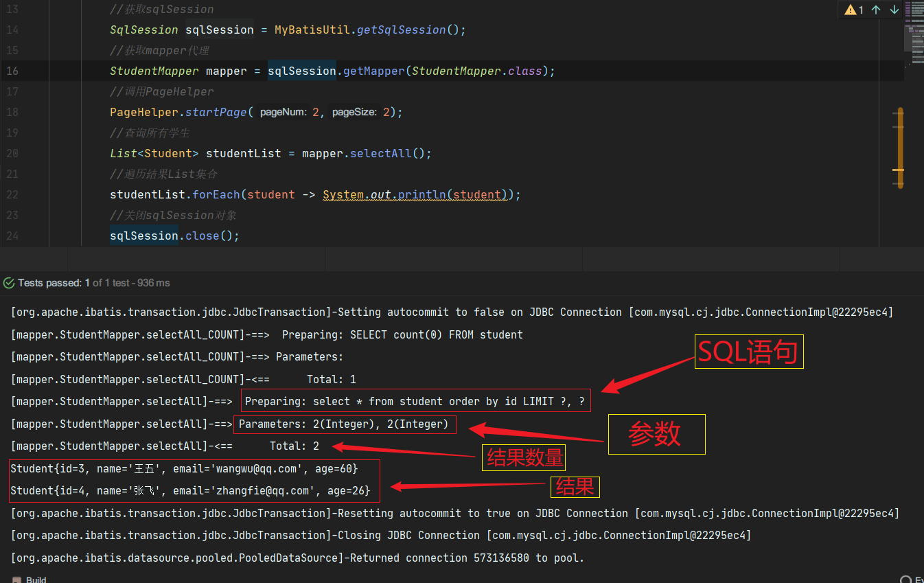Click the comment //遍历结果List集合
The height and width of the screenshot is (583, 924).
click(x=163, y=174)
